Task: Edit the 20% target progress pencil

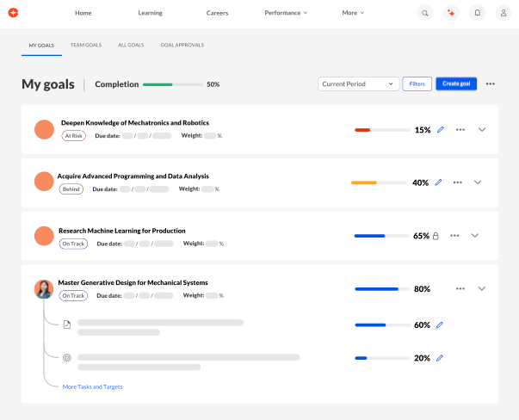Action: click(x=440, y=358)
